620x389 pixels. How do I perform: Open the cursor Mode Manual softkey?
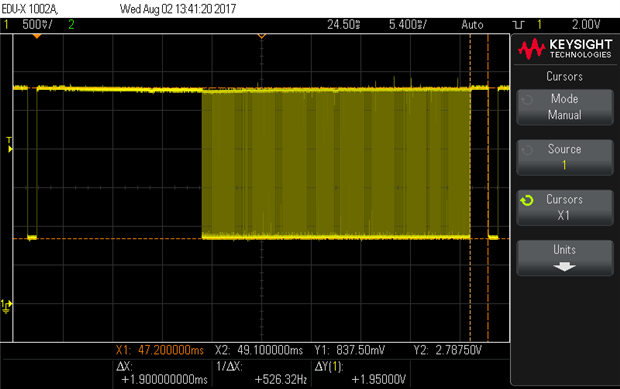click(565, 107)
